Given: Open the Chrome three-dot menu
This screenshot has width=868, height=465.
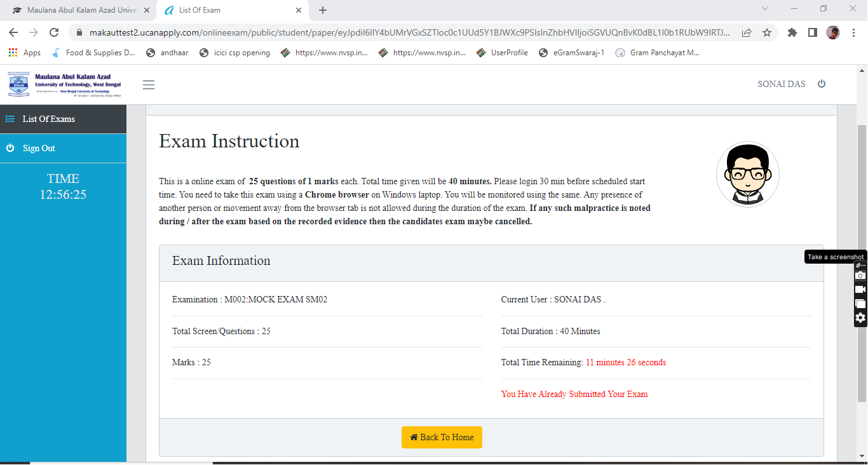Looking at the screenshot, I should (x=853, y=32).
